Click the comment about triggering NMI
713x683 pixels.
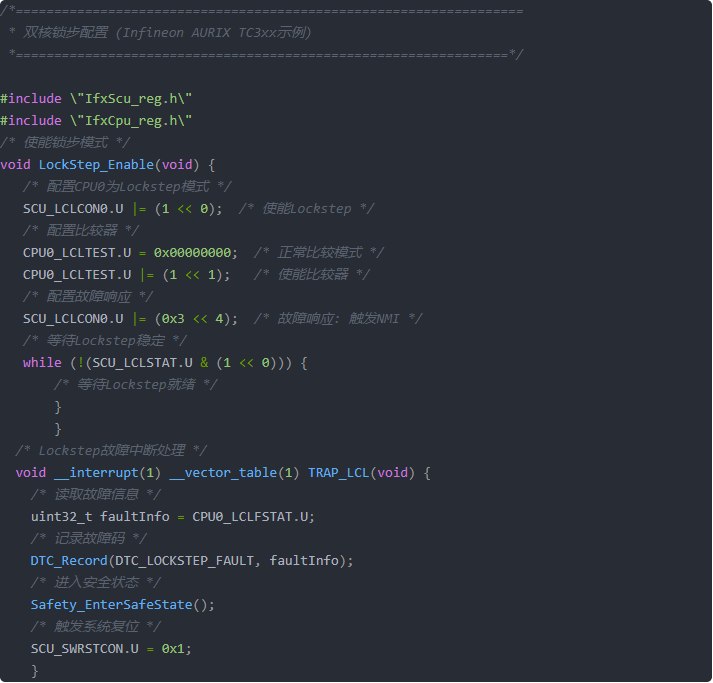[x=338, y=319]
